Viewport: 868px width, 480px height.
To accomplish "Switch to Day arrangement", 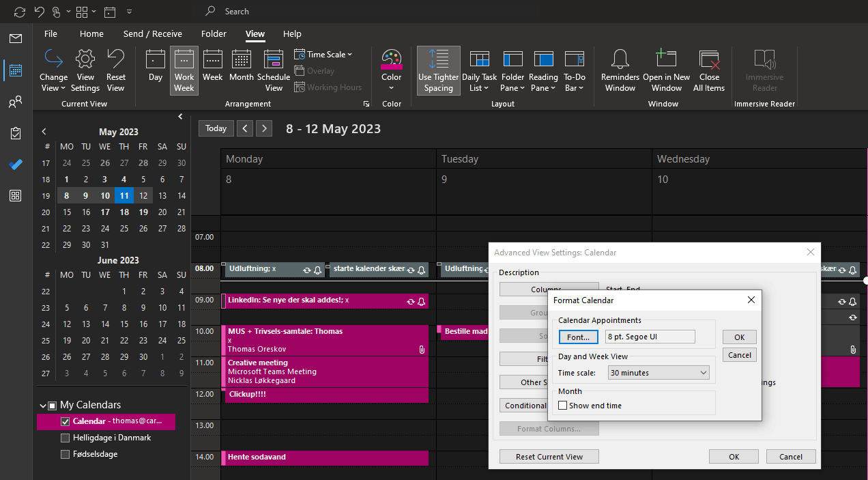I will tap(156, 66).
